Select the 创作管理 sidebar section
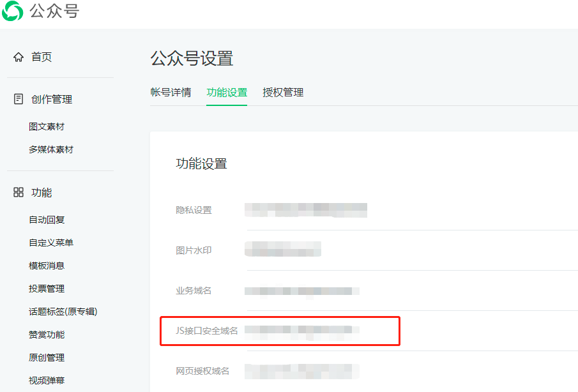Viewport: 578px width, 392px height. point(52,99)
